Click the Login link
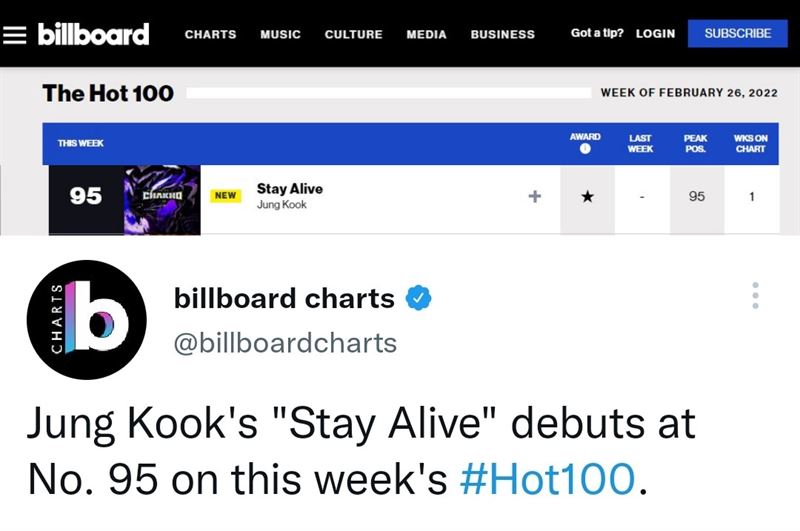This screenshot has width=800, height=531. click(x=655, y=34)
